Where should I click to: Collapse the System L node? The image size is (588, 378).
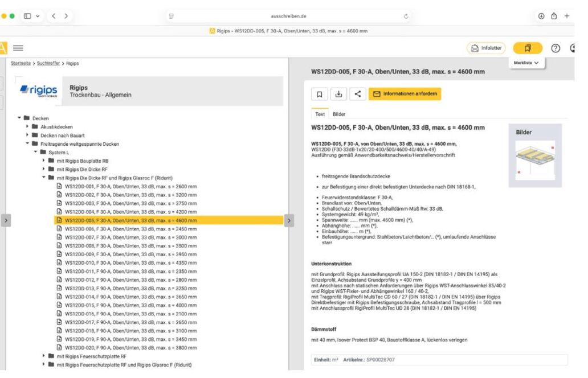pos(36,152)
